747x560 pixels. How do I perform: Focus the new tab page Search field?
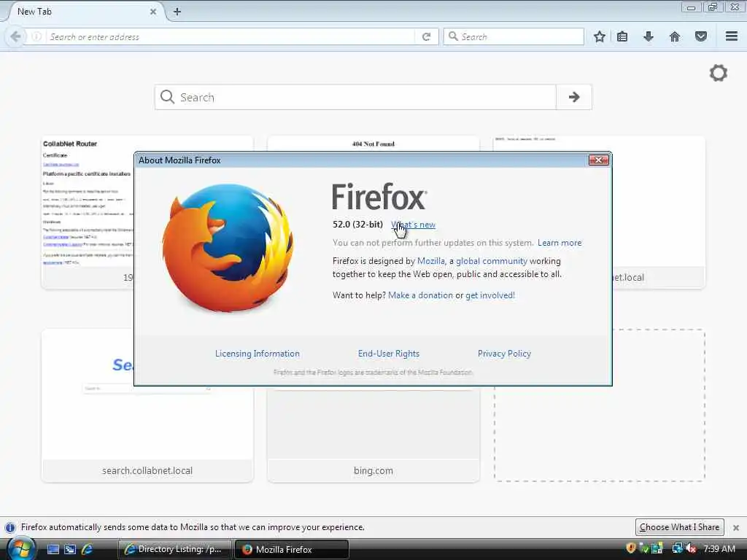coord(355,97)
